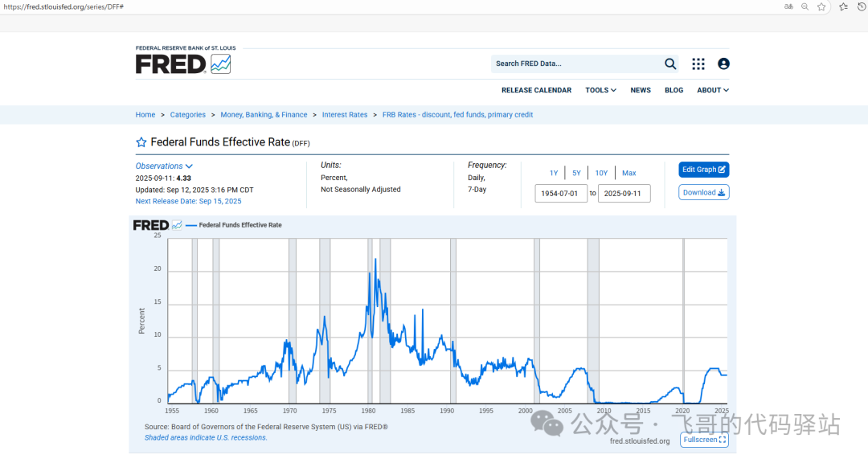Screen dimensions: 868x459
Task: Select the 10Y date range
Action: pyautogui.click(x=601, y=173)
